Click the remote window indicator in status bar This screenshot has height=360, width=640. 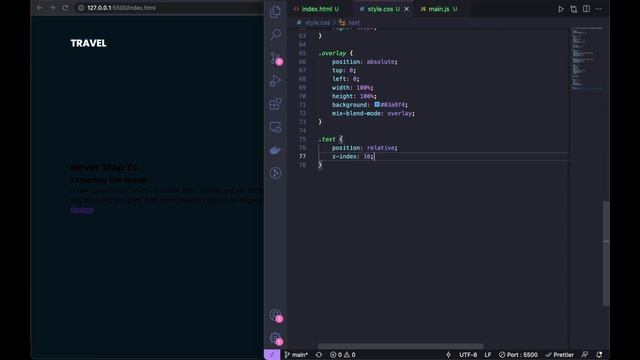272,355
